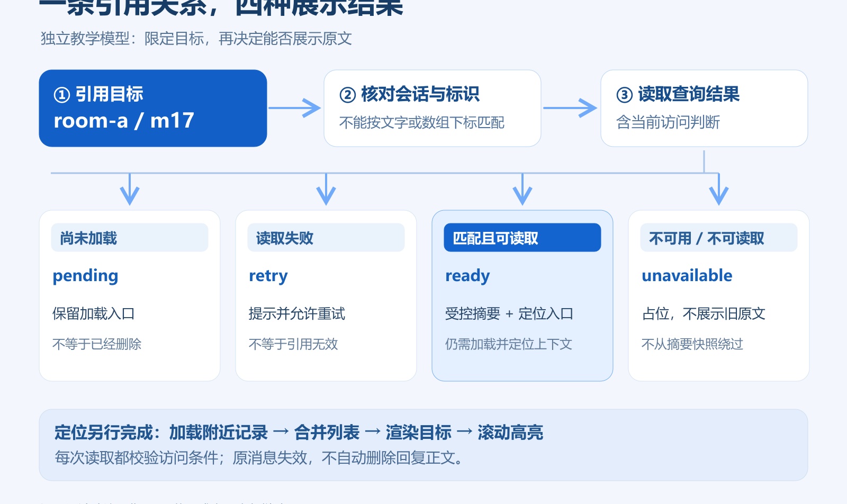
Task: Click the 'ready' status text
Action: pyautogui.click(x=467, y=276)
